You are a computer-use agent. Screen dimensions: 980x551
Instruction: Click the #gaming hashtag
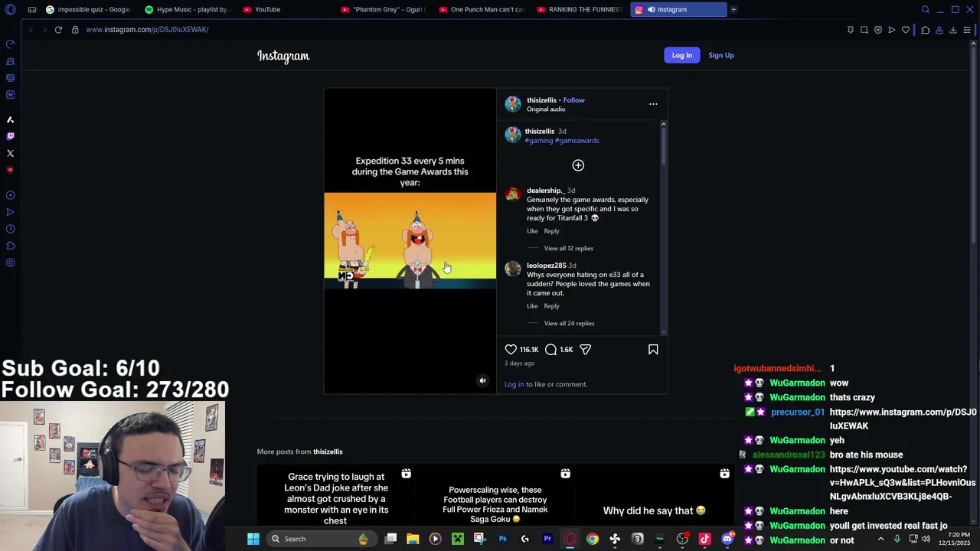coord(539,141)
